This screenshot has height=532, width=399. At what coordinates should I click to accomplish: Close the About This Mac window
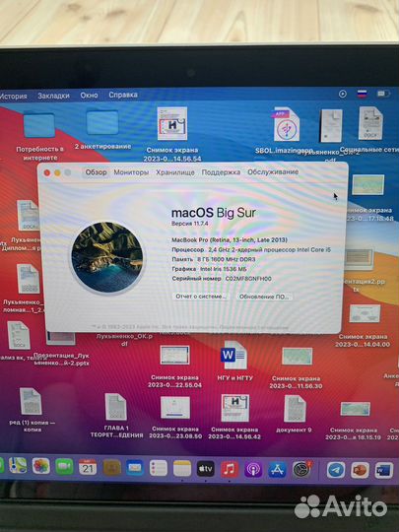coord(47,173)
